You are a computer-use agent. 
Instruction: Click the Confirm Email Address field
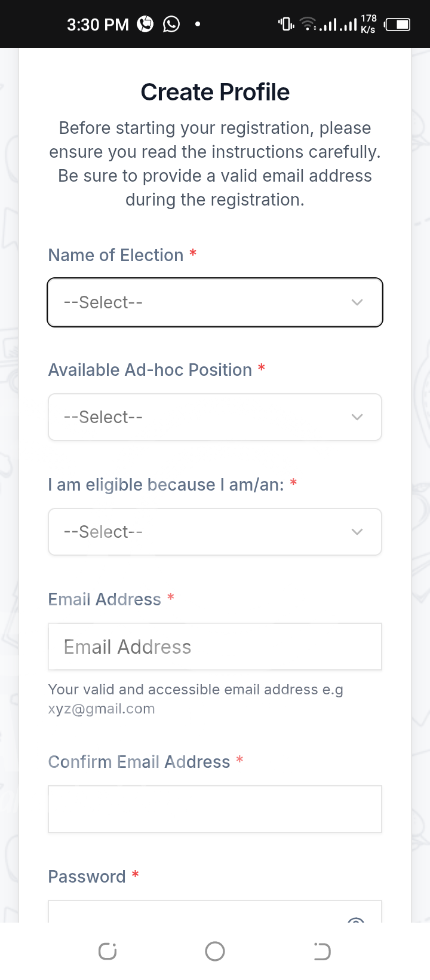215,809
